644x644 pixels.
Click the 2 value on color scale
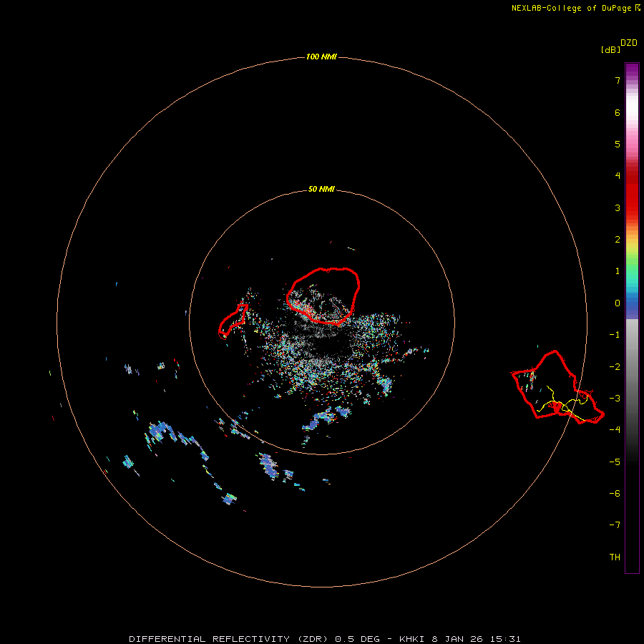tap(618, 240)
